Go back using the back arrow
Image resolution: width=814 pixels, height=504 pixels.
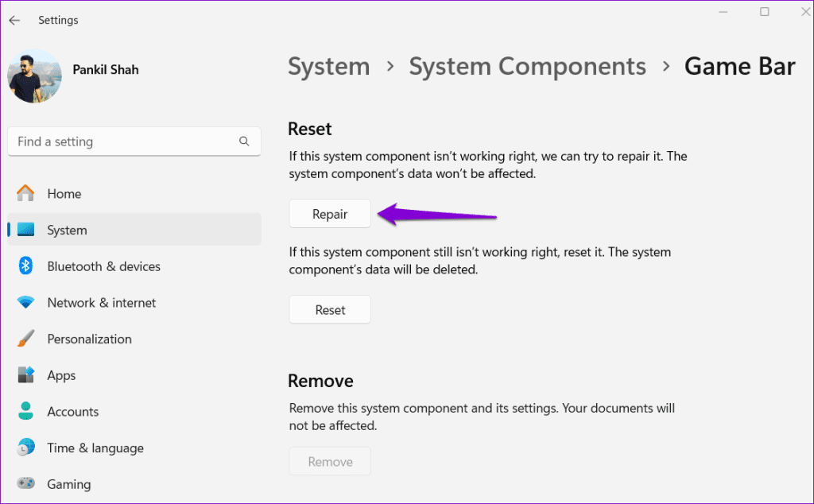click(14, 20)
